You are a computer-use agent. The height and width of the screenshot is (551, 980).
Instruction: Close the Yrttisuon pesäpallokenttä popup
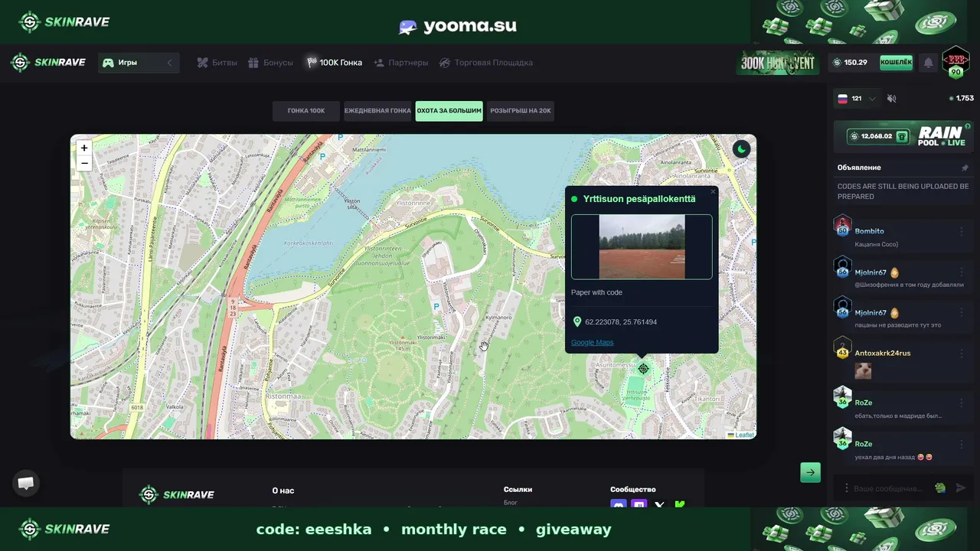[x=713, y=191]
